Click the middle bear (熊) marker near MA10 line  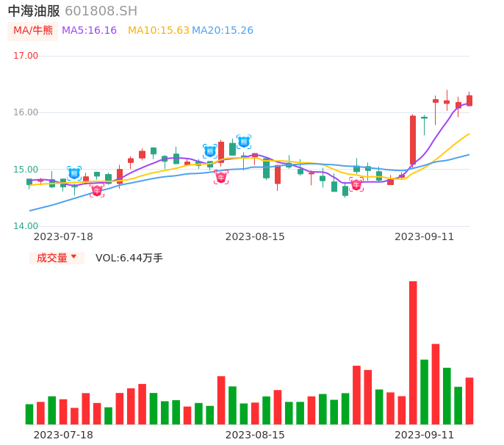pyautogui.click(x=210, y=151)
